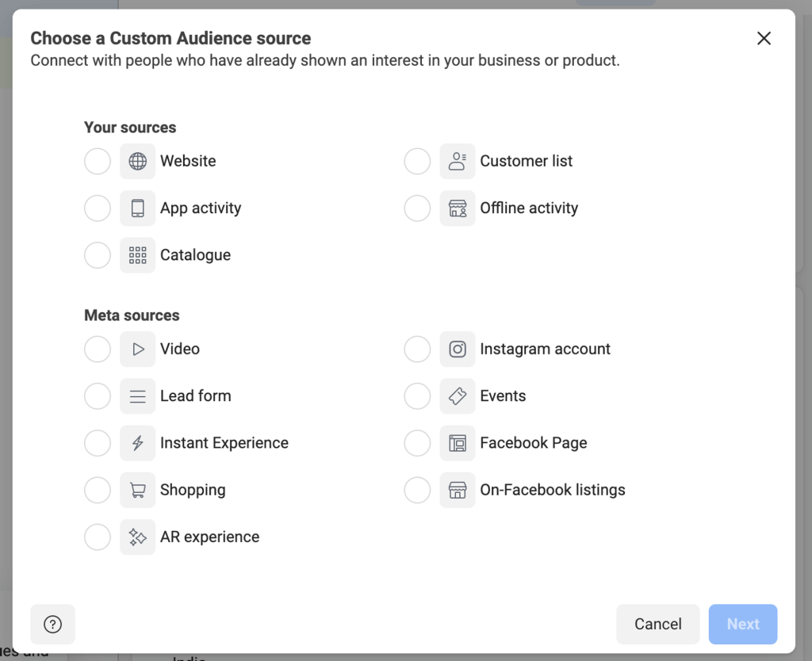Click the Shopping cart icon
The image size is (812, 661).
point(137,490)
